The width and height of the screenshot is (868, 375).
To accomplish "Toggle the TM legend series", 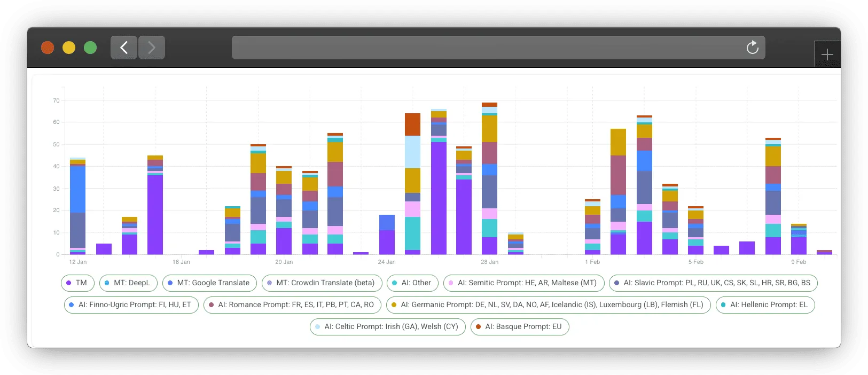I will [x=77, y=283].
